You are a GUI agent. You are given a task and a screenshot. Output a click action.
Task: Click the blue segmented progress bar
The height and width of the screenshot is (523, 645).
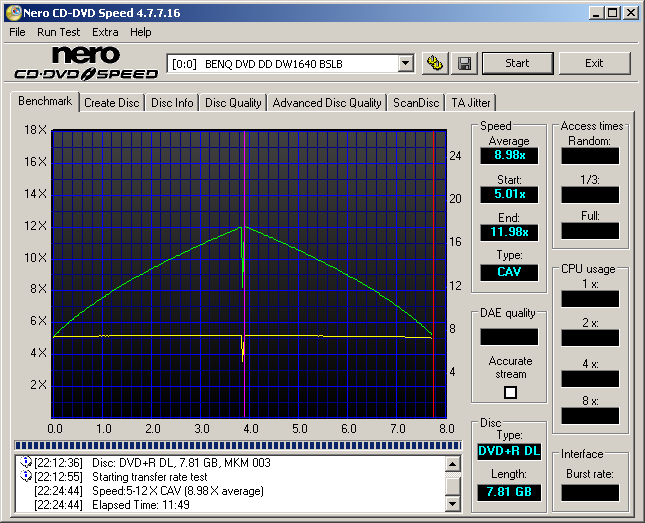click(238, 445)
